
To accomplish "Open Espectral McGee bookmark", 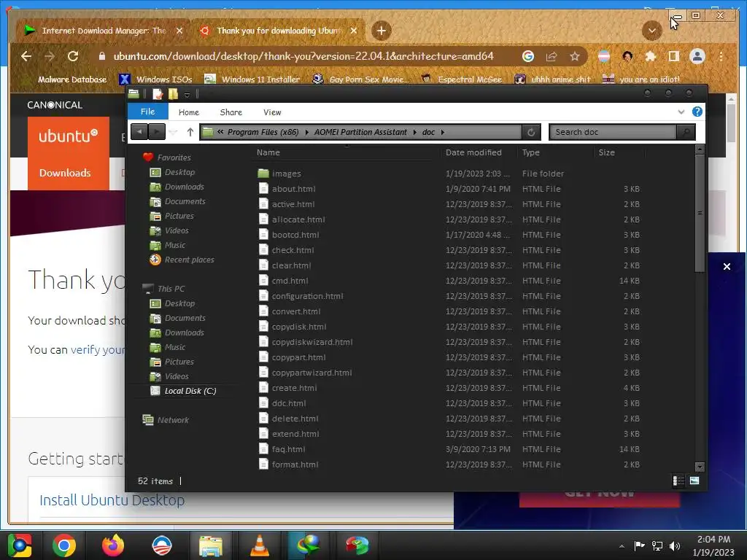I will tap(462, 79).
